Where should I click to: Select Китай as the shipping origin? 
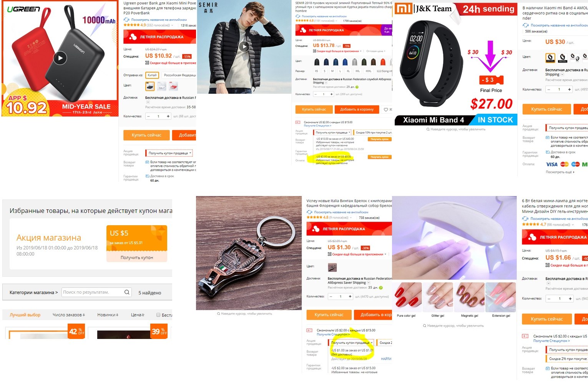[152, 75]
